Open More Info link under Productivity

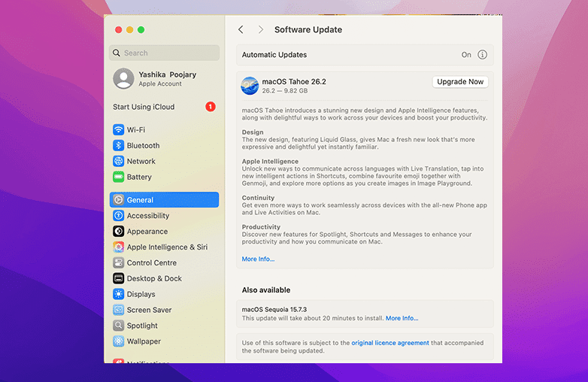(x=258, y=259)
